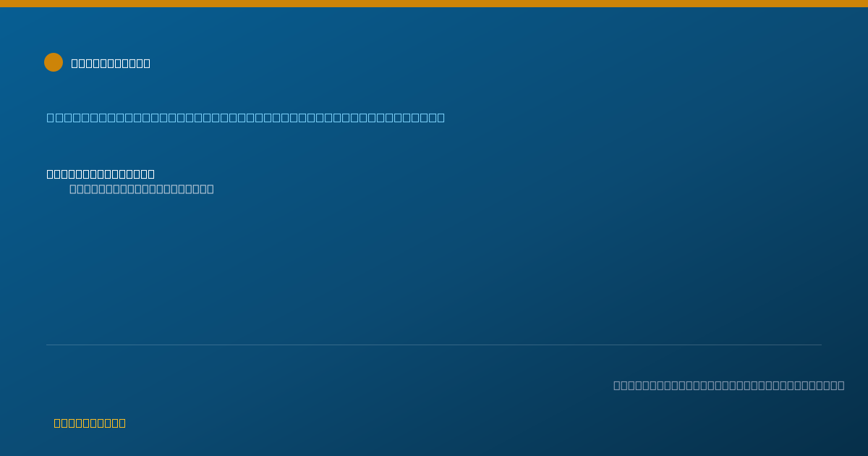868x456 pixels.
Task: Select the bold white heading line
Action: coord(101,174)
